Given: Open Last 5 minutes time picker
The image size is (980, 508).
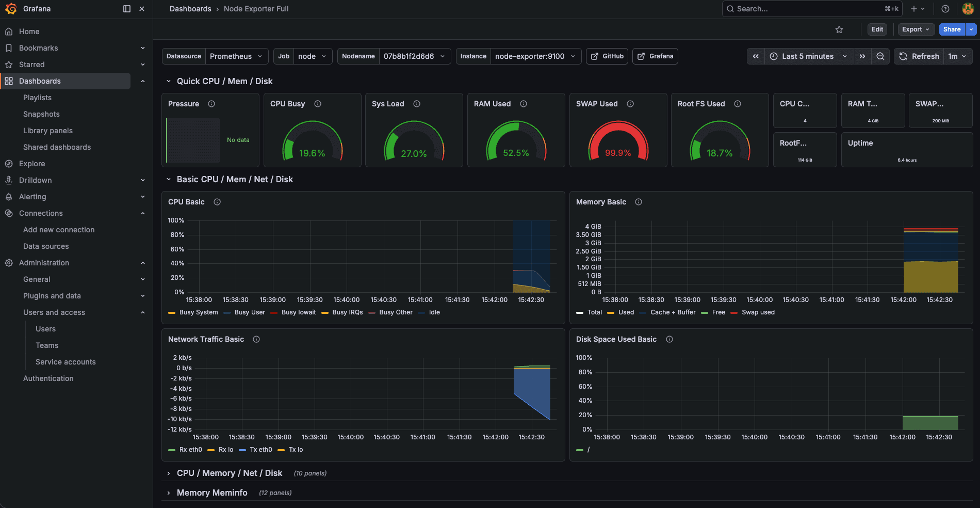Looking at the screenshot, I should tap(809, 56).
